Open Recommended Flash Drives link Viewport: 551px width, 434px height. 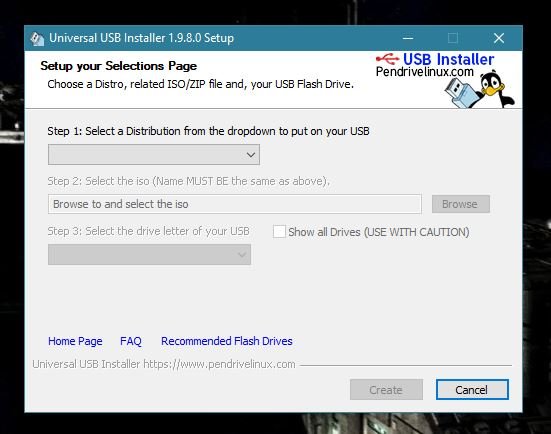point(227,341)
